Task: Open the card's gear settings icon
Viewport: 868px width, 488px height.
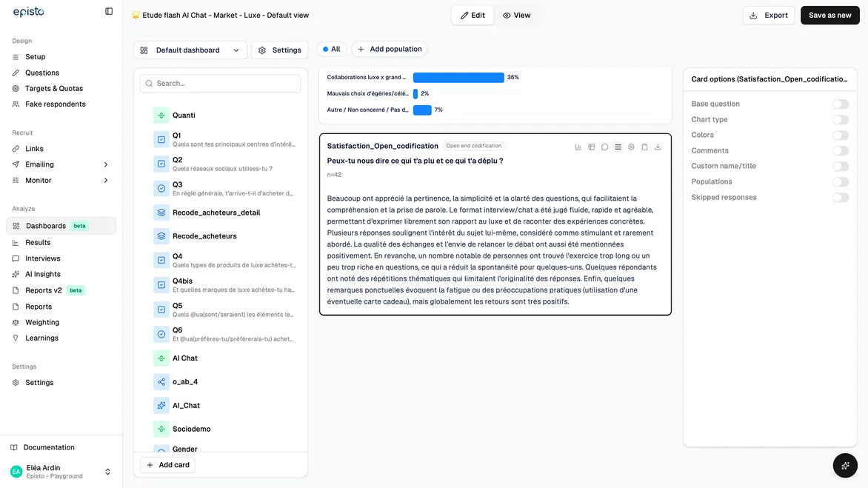Action: tap(631, 147)
